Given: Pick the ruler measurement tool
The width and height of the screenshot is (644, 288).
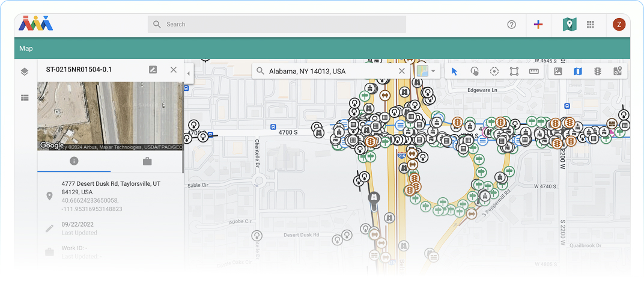Looking at the screenshot, I should tap(533, 71).
